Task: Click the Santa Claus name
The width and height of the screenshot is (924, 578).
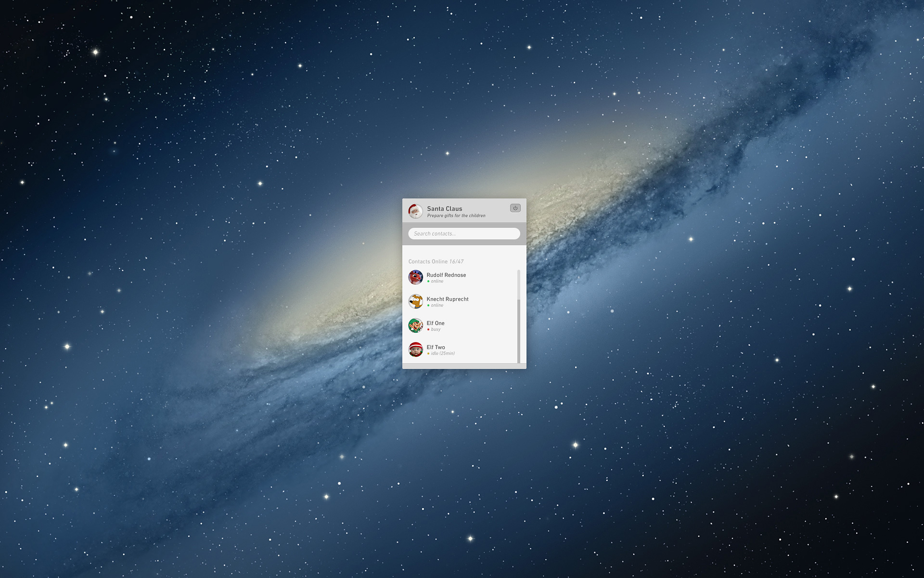Action: 445,209
